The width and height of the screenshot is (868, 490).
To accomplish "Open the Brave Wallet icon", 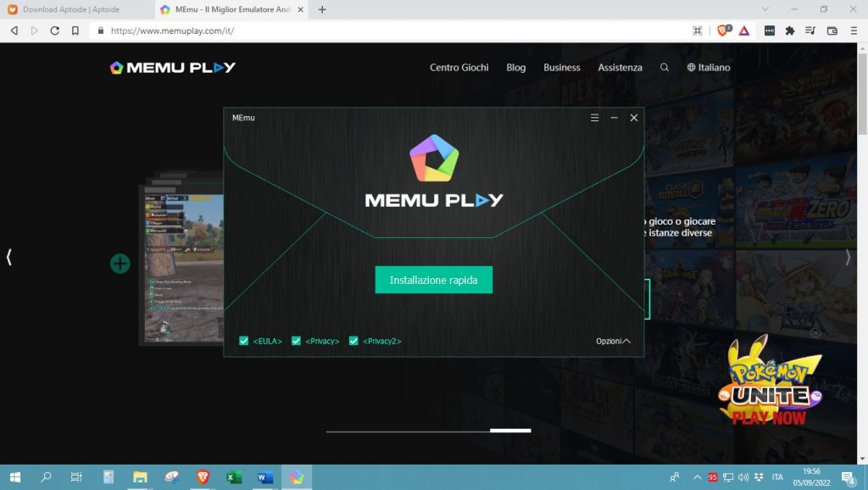I will [832, 31].
